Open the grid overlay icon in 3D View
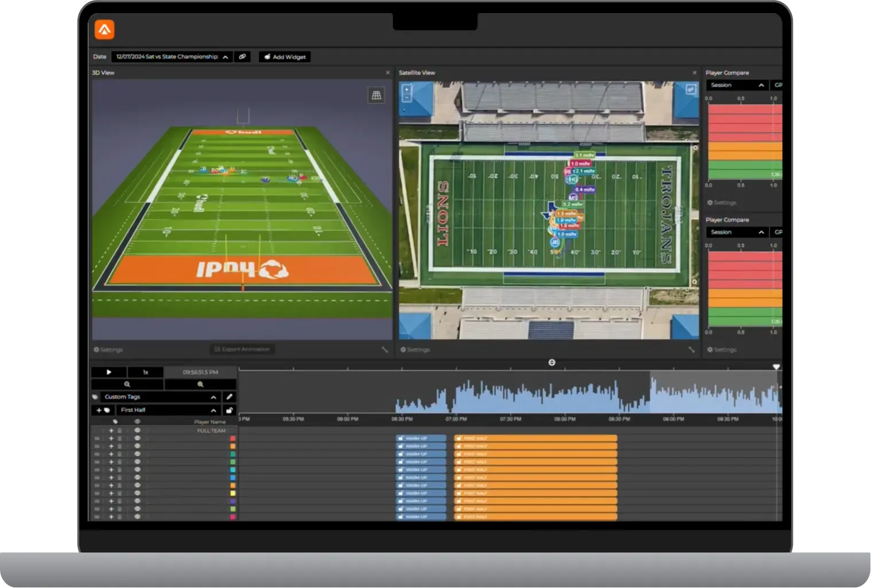Screen dimensions: 871x588 point(377,95)
